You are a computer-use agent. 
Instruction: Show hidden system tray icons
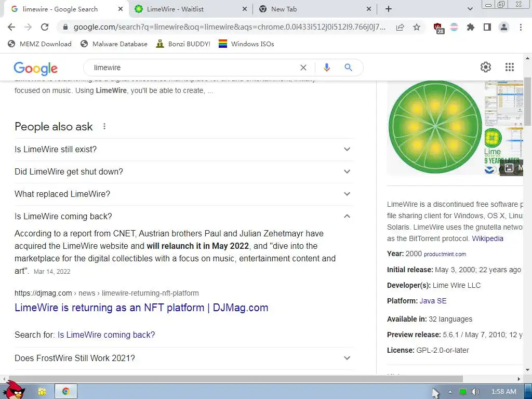click(450, 392)
